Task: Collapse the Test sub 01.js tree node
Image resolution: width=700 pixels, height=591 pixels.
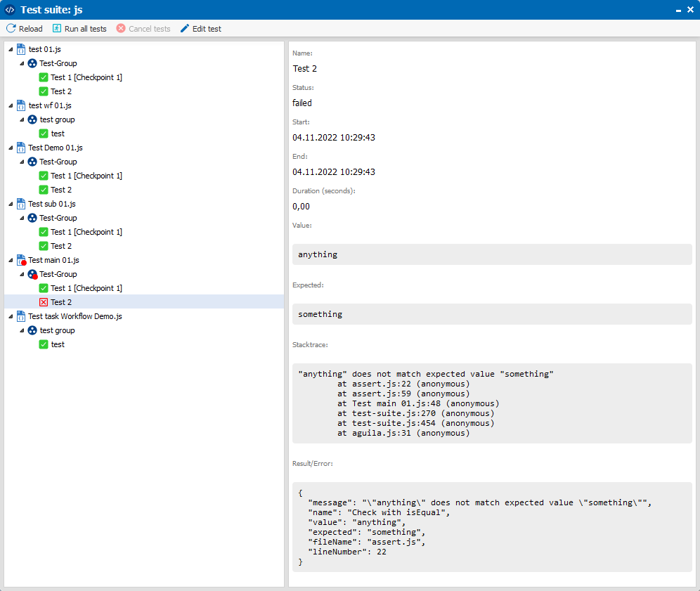Action: pos(11,204)
